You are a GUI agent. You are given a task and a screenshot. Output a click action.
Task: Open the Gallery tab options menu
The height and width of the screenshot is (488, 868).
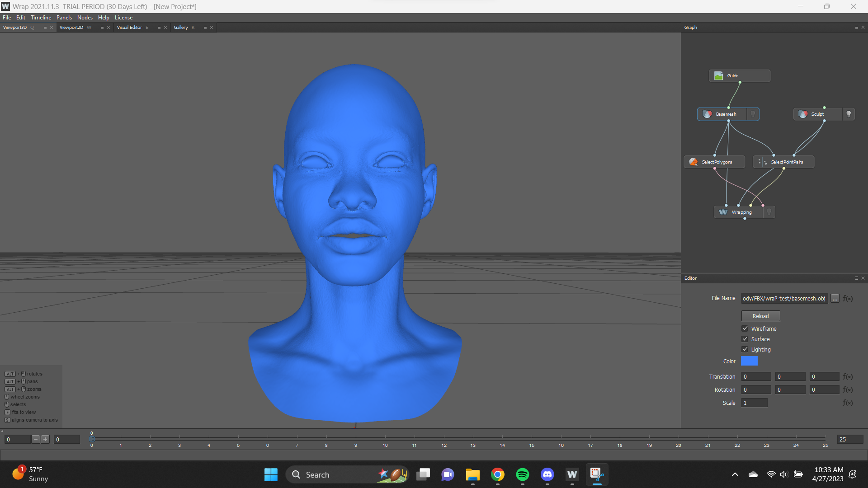pyautogui.click(x=205, y=28)
